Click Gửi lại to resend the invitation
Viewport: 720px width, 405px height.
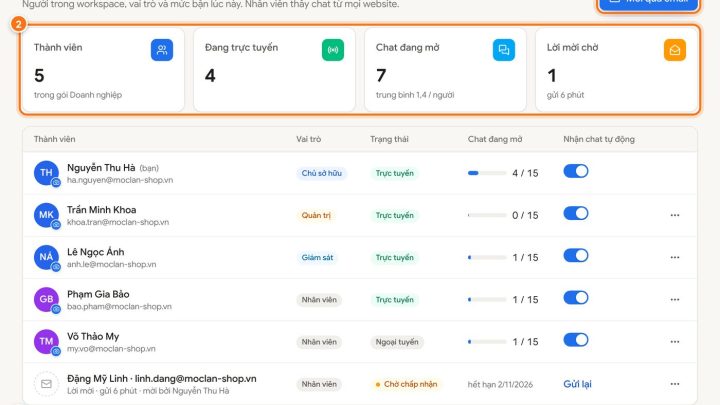(577, 384)
